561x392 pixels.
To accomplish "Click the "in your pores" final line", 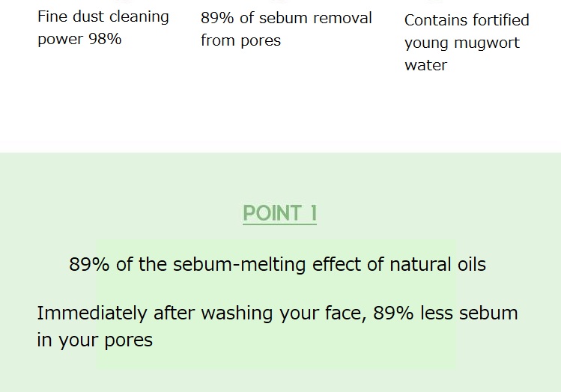I will [x=95, y=340].
